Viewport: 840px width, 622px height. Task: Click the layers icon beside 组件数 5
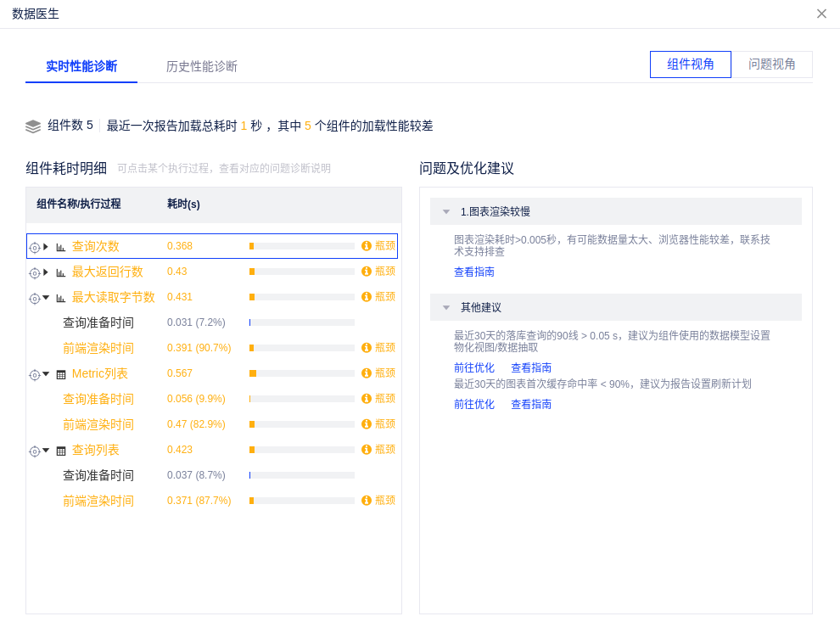pyautogui.click(x=33, y=126)
